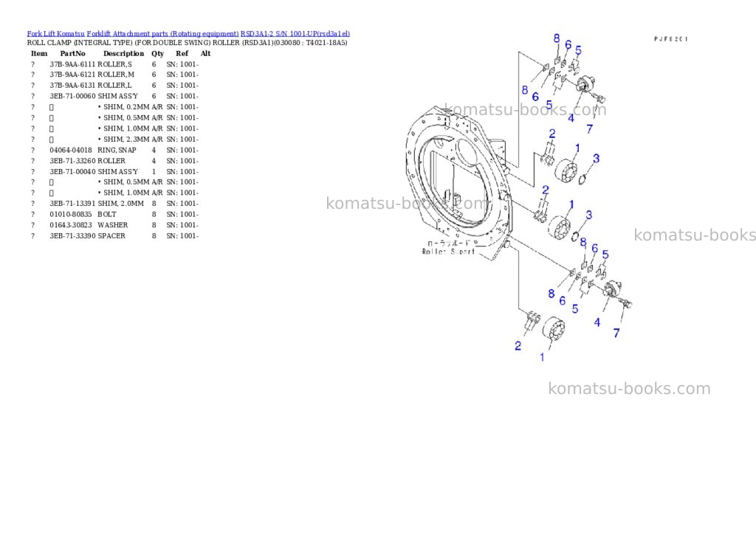This screenshot has height=535, width=756.
Task: Open RSD3A1-2 S/N 1001-UP link
Action: 295,34
